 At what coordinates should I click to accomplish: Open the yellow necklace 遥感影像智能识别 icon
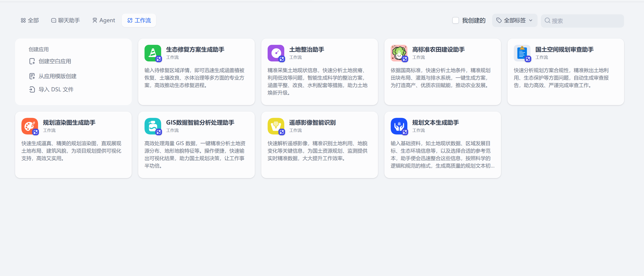(x=276, y=126)
